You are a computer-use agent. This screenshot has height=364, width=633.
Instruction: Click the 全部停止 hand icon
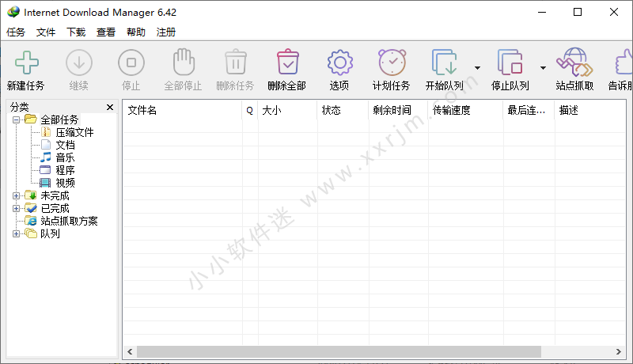pos(184,62)
